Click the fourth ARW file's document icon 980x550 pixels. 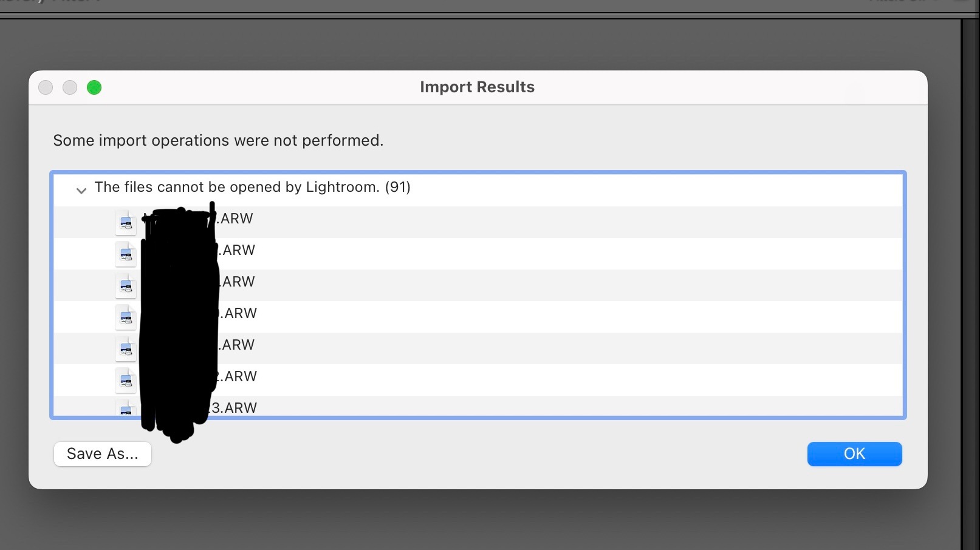126,317
